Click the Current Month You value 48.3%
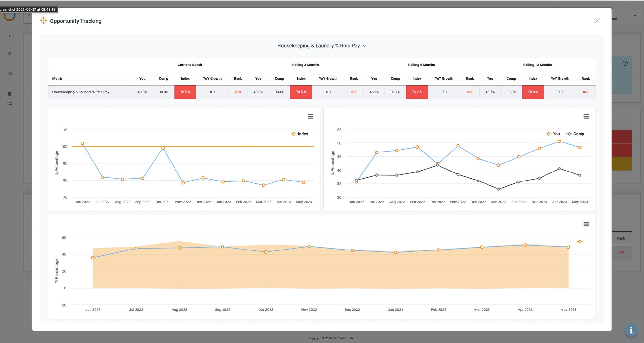The height and width of the screenshot is (343, 644). click(x=142, y=92)
